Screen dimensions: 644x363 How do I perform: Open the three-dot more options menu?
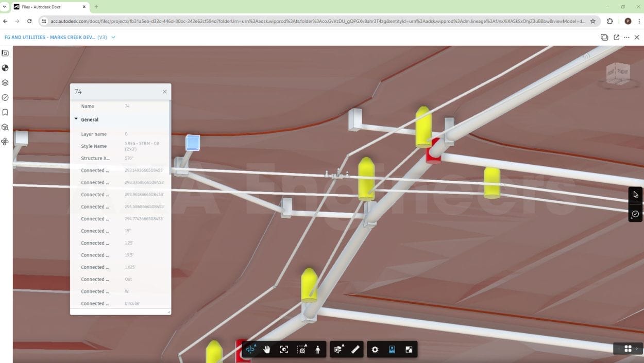click(626, 38)
